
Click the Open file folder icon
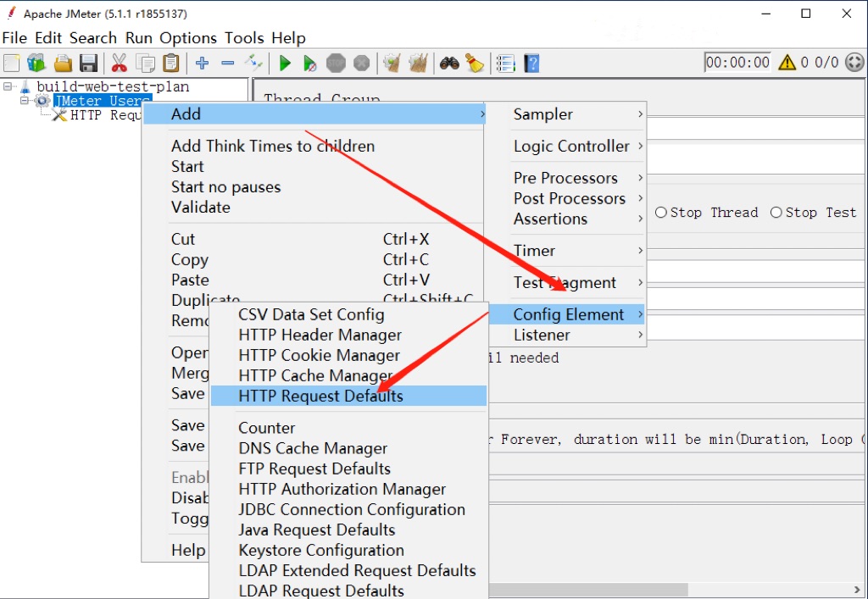[63, 63]
